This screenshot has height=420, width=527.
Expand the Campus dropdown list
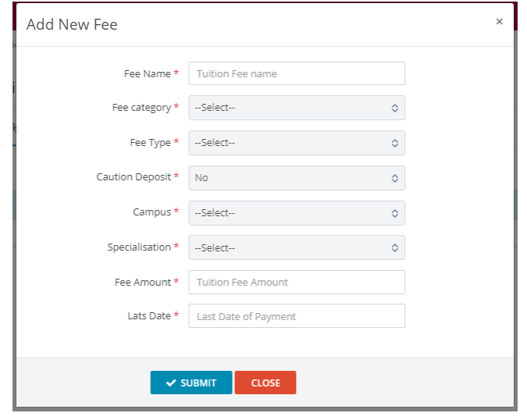[x=297, y=212]
